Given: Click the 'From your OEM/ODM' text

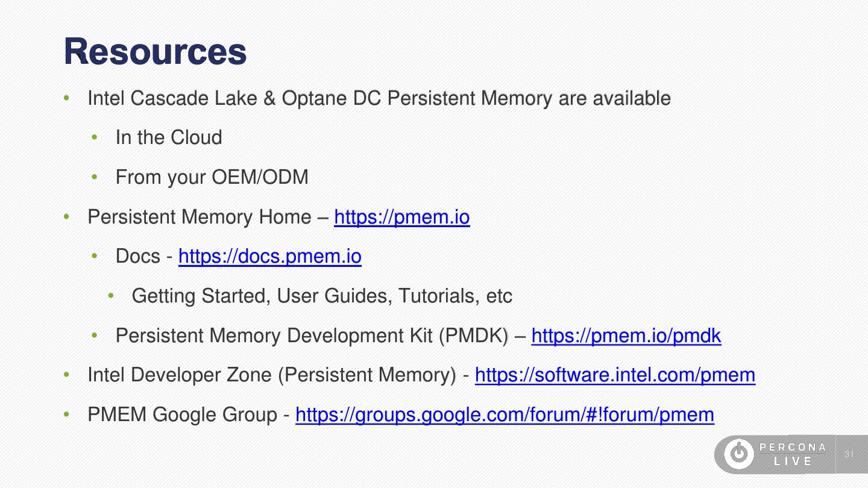Looking at the screenshot, I should [212, 177].
